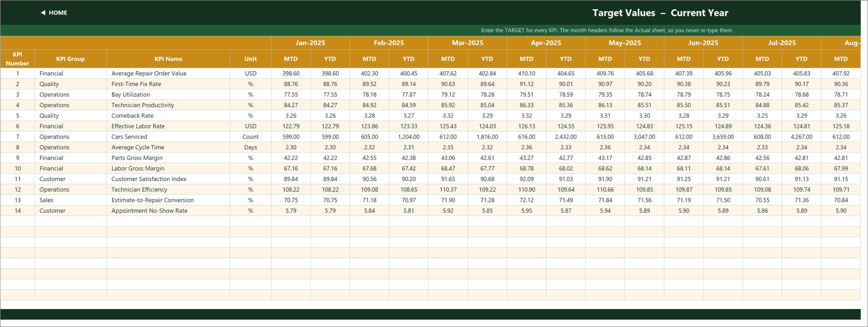The image size is (868, 327).
Task: Click the HOME back button
Action: click(54, 13)
